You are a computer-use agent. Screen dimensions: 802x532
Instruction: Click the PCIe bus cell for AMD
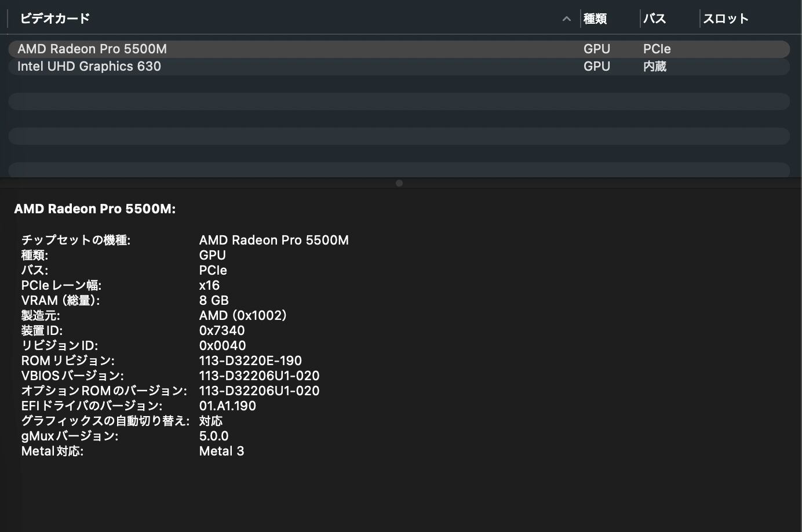[657, 49]
